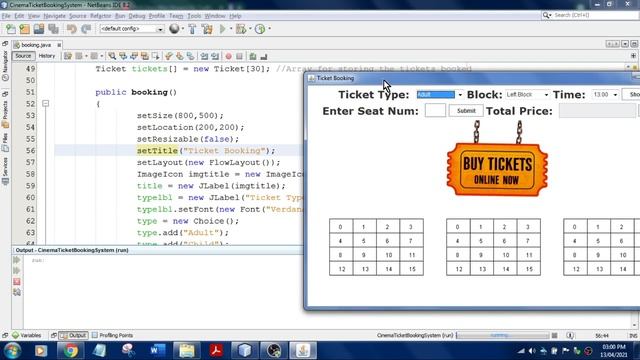Click Re-run green arrows icon in Output panel
The width and height of the screenshot is (640, 360).
(x=17, y=260)
